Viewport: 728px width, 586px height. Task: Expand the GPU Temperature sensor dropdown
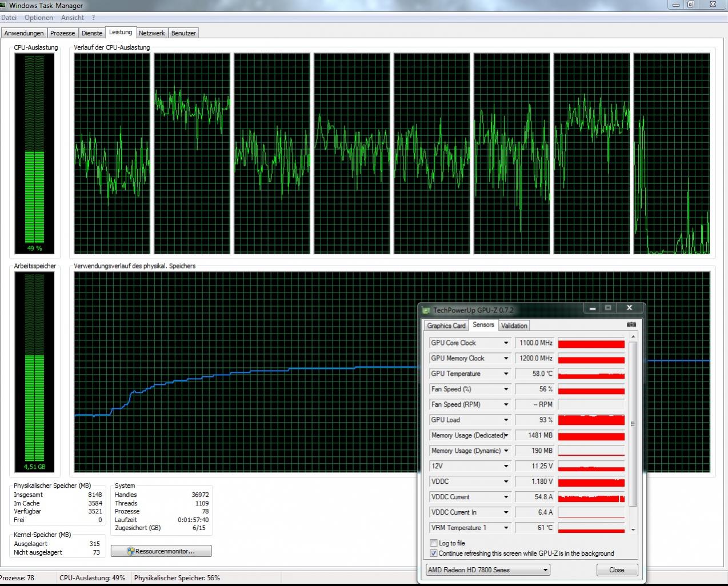[x=506, y=374]
